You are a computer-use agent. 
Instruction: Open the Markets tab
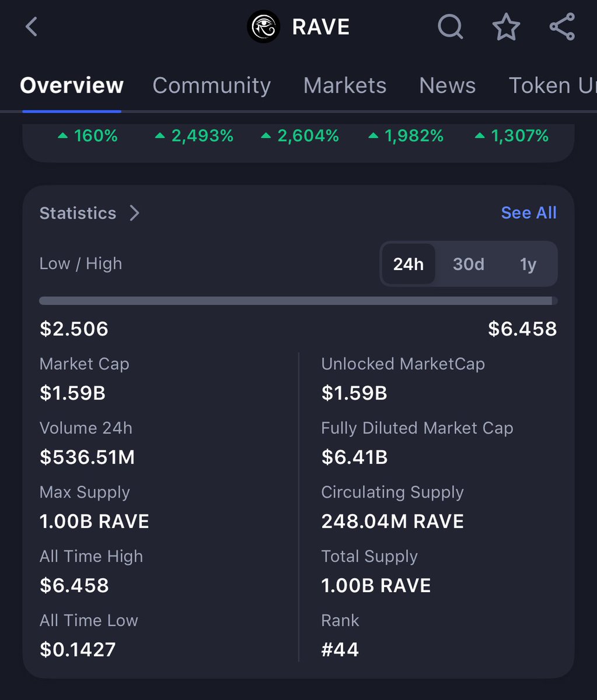coord(345,86)
